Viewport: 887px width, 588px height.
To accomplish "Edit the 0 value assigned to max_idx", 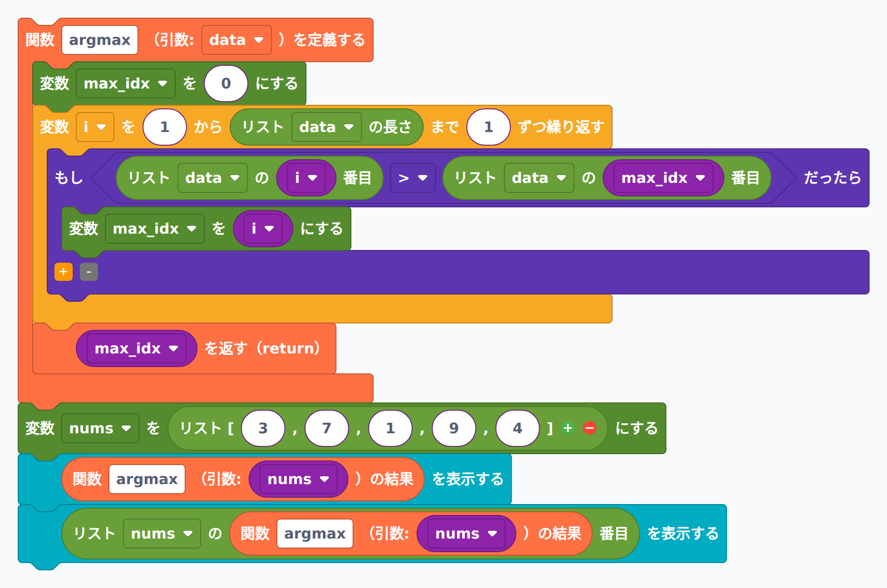I will click(226, 83).
